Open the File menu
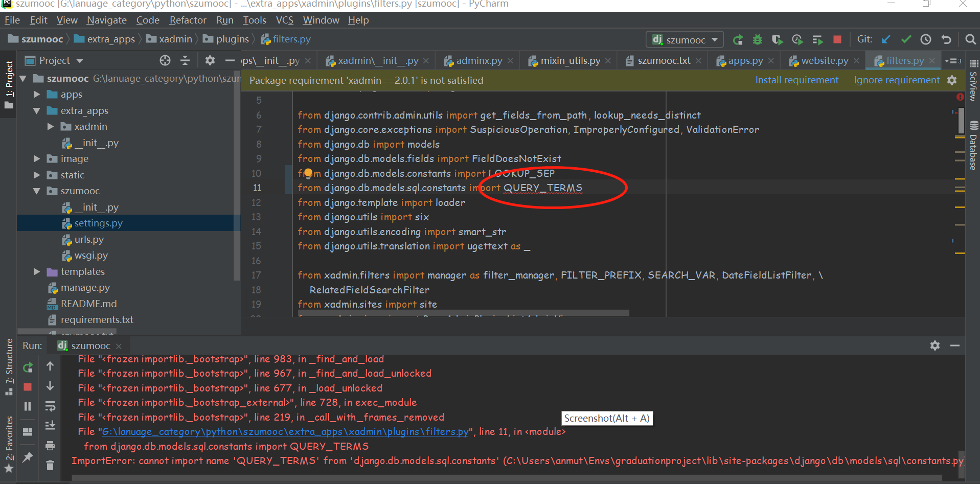This screenshot has width=980, height=484. point(12,20)
